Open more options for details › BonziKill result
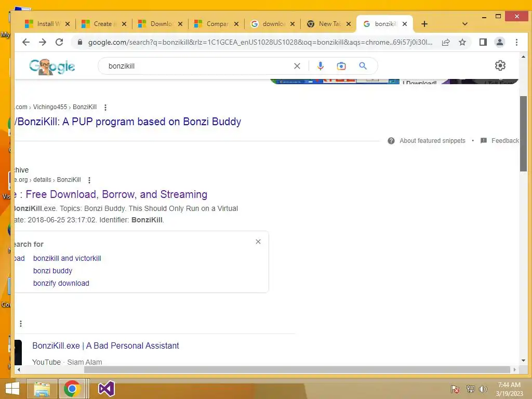Image resolution: width=532 pixels, height=399 pixels. (89, 180)
